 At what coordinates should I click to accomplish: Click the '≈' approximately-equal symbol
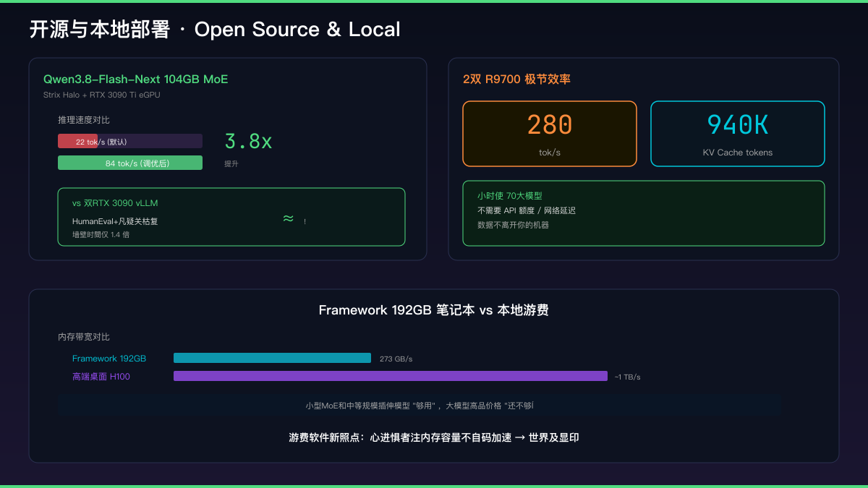[288, 218]
